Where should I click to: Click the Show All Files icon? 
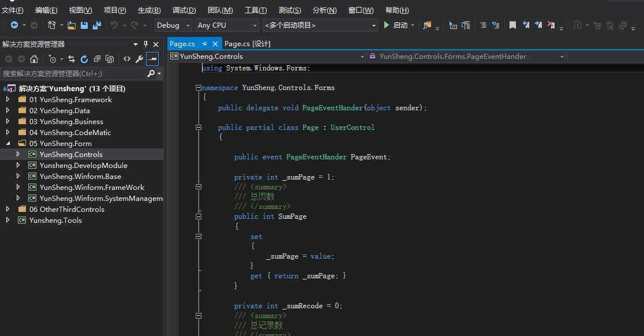[x=110, y=59]
